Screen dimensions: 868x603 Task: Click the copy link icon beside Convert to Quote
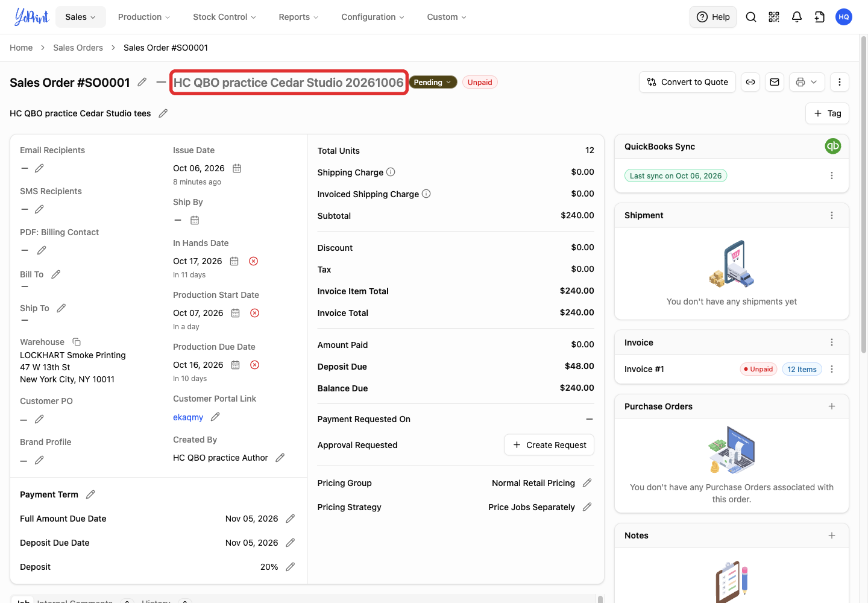point(750,82)
